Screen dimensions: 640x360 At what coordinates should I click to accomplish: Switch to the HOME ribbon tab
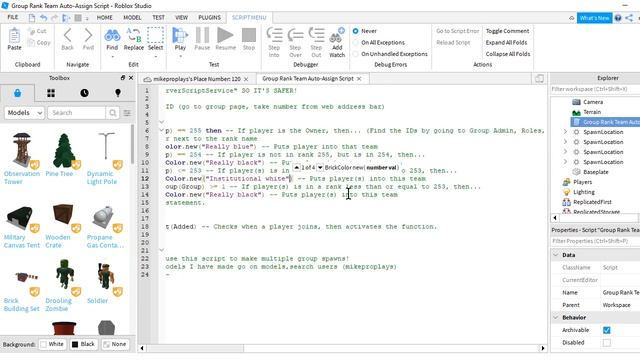point(104,18)
